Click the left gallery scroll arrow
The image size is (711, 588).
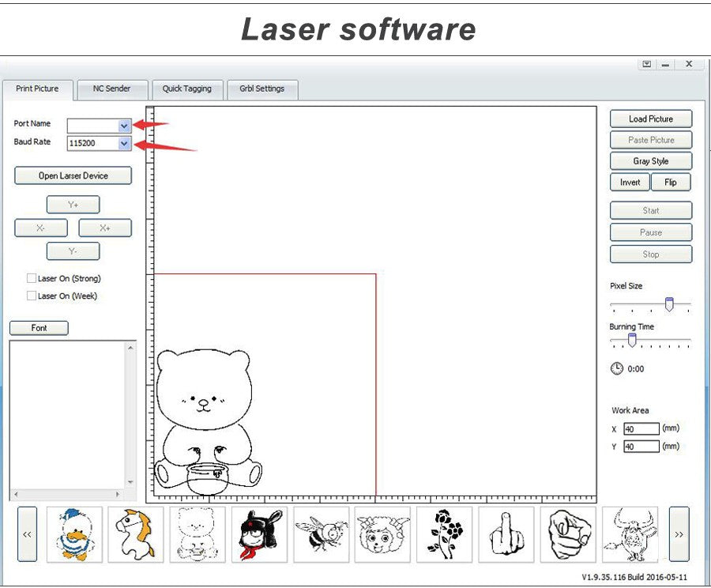(26, 534)
